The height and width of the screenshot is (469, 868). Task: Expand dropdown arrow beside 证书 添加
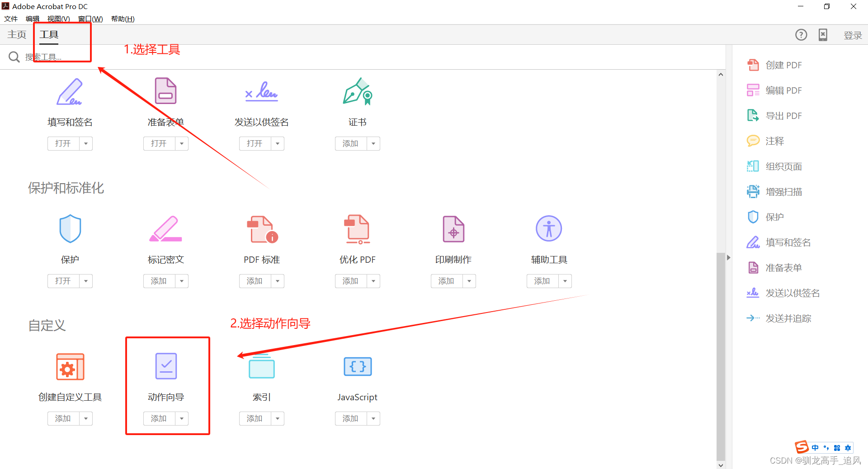[x=373, y=144]
